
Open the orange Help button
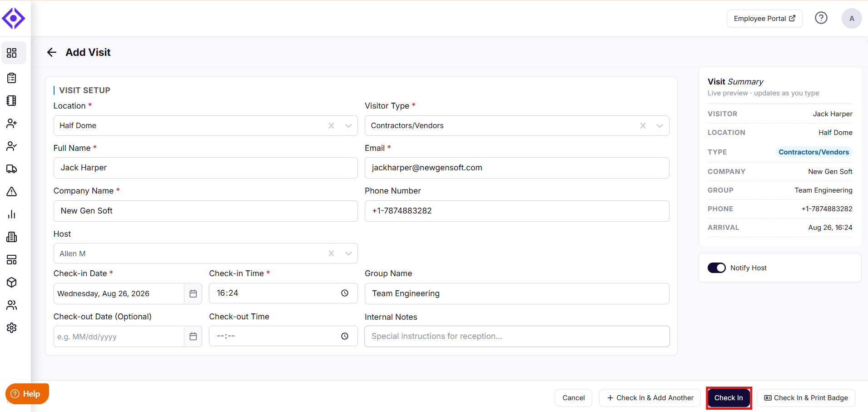coord(27,394)
